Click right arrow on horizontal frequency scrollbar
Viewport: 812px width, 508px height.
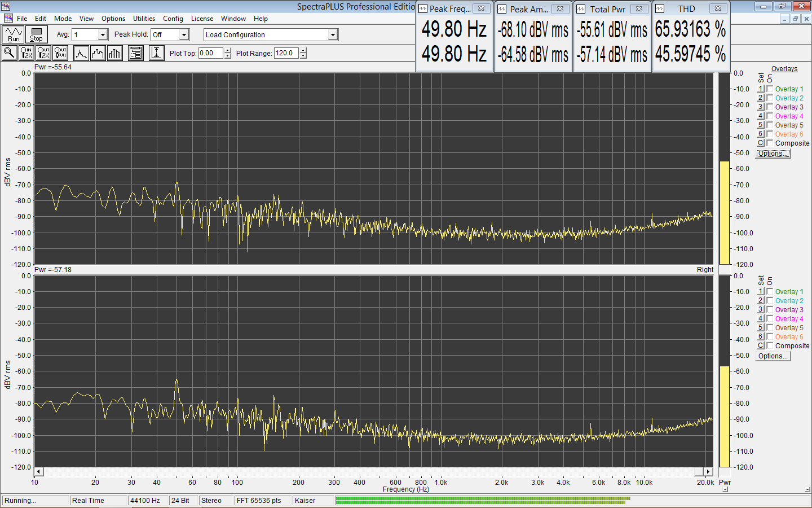pyautogui.click(x=708, y=471)
